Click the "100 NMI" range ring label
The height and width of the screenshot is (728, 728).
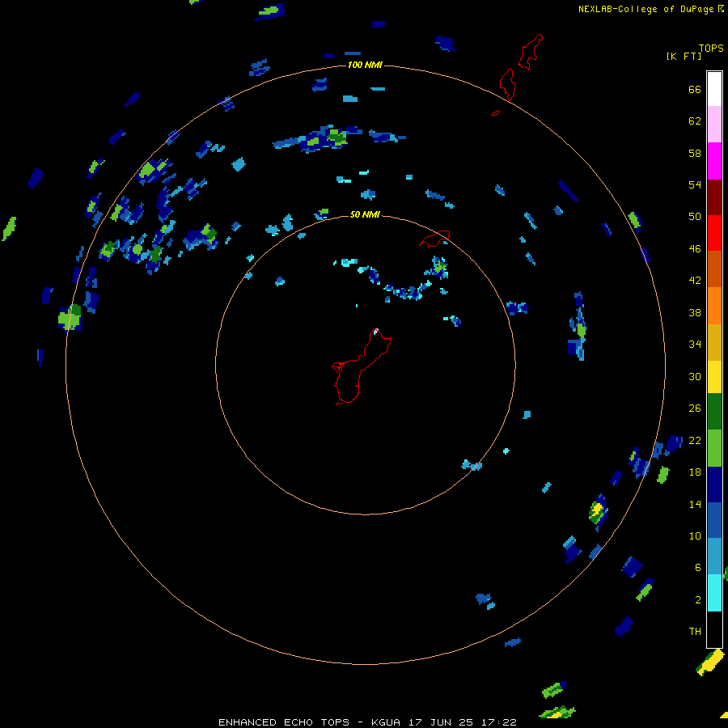(x=365, y=65)
